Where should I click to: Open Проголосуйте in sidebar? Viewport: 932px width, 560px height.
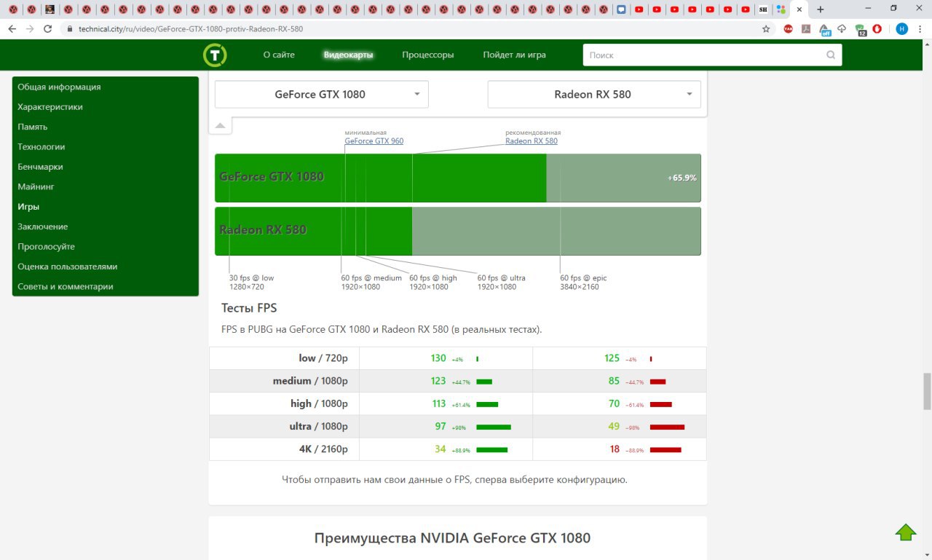(47, 247)
